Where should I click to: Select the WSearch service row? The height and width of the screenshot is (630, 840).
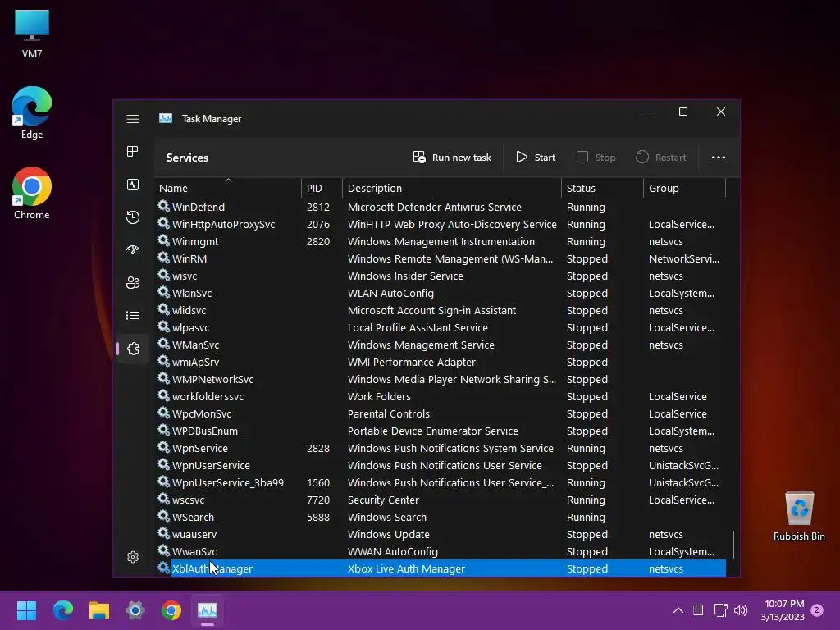point(441,517)
